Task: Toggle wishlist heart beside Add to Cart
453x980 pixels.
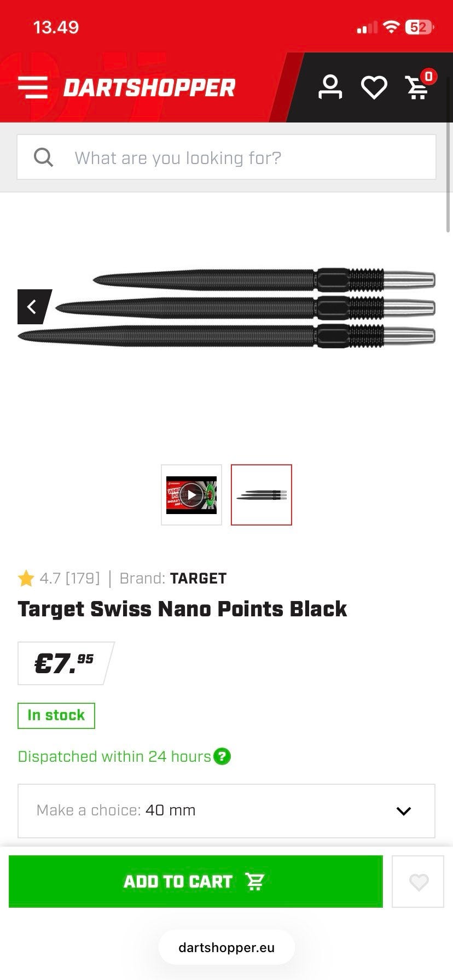Action: pos(419,882)
